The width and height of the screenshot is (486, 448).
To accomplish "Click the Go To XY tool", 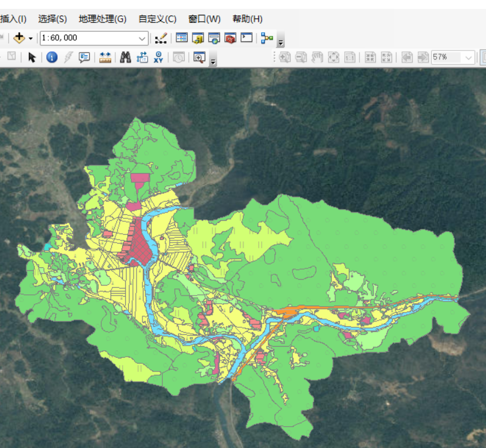I will [x=158, y=57].
